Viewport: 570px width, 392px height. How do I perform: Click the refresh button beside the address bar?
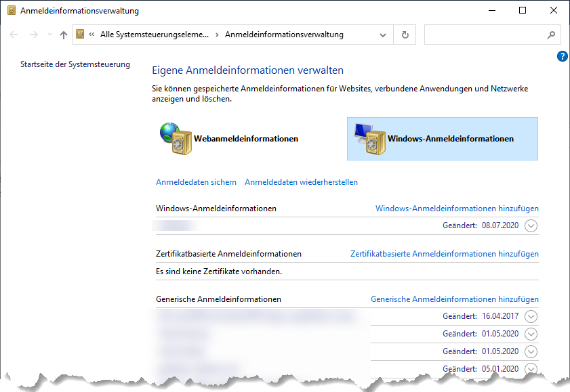click(x=405, y=35)
